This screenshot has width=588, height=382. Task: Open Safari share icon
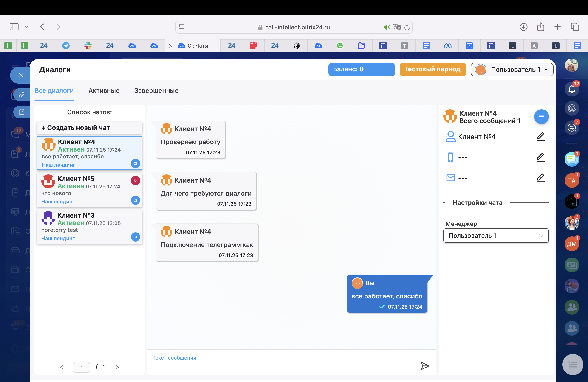(540, 27)
